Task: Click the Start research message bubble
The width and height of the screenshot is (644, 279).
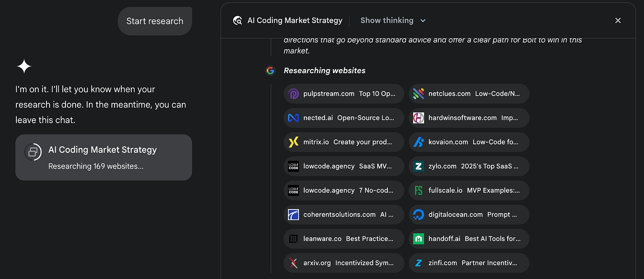Action: [x=155, y=21]
